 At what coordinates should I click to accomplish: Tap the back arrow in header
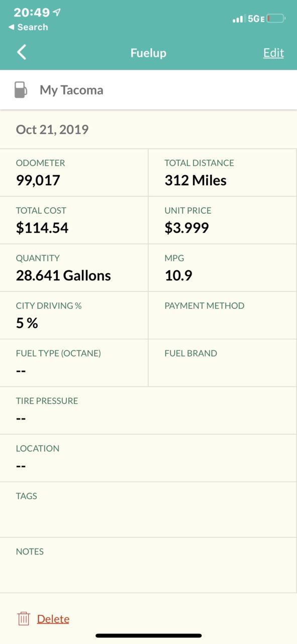(22, 52)
